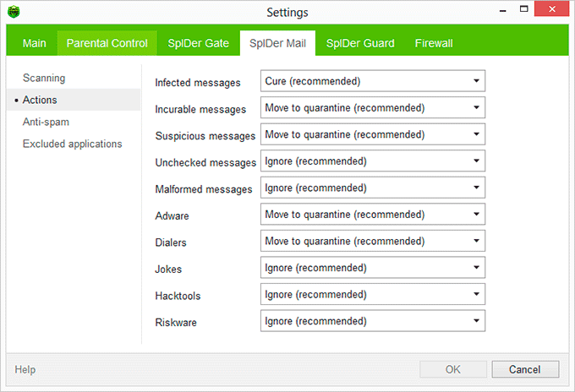Click the Infected messages label

[x=198, y=83]
